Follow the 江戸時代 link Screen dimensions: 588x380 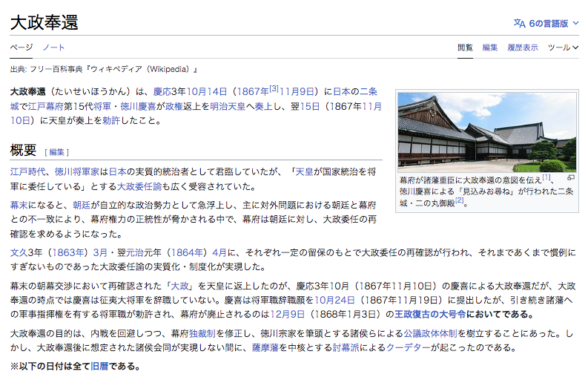27,172
